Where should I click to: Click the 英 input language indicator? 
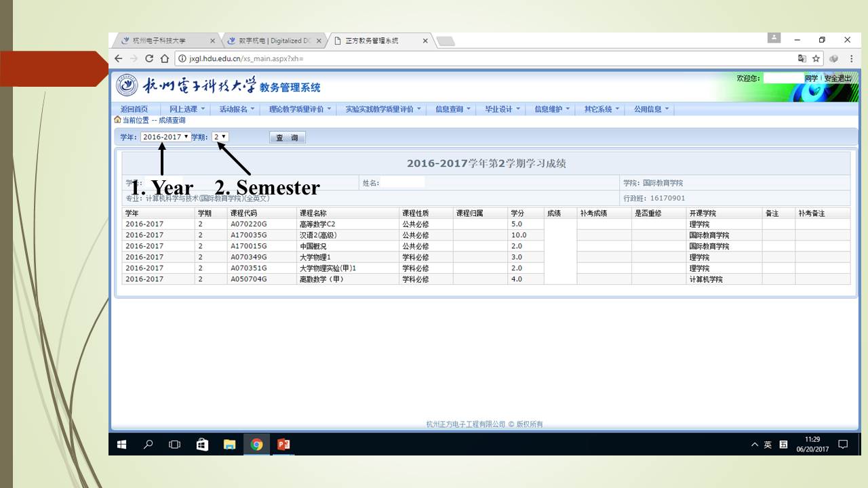click(x=768, y=445)
